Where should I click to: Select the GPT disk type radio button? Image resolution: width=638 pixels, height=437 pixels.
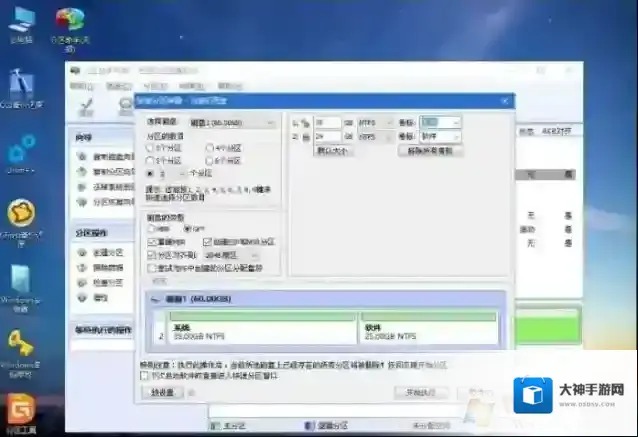(185, 228)
